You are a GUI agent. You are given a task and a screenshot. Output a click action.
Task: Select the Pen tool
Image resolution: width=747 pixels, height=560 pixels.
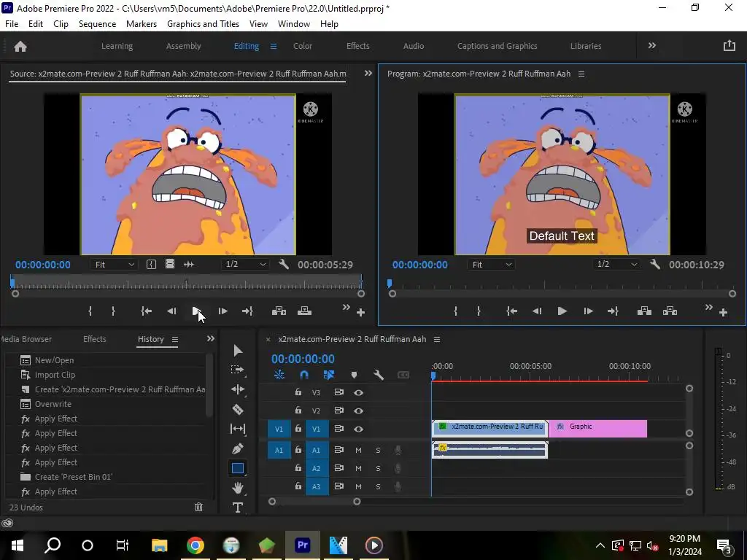(x=238, y=448)
